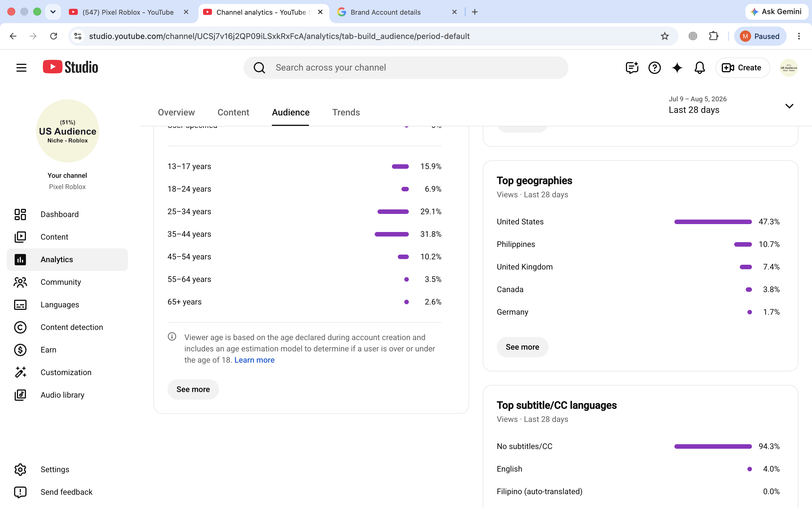
Task: Open the Paused profile menu
Action: point(760,36)
